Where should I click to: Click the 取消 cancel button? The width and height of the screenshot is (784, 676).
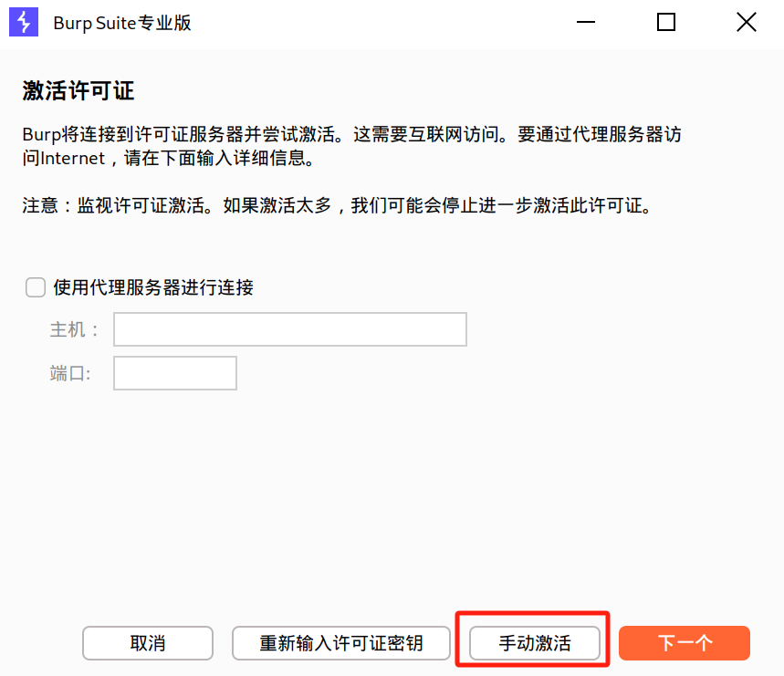tap(148, 643)
